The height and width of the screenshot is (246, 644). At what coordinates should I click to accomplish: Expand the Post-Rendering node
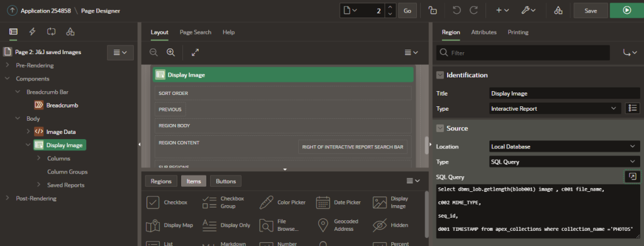[x=8, y=198]
